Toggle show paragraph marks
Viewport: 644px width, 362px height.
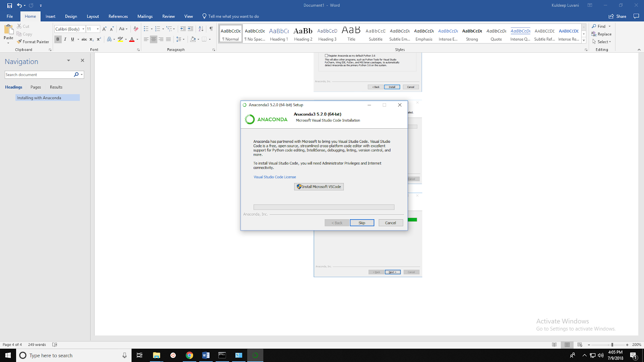coord(211,29)
